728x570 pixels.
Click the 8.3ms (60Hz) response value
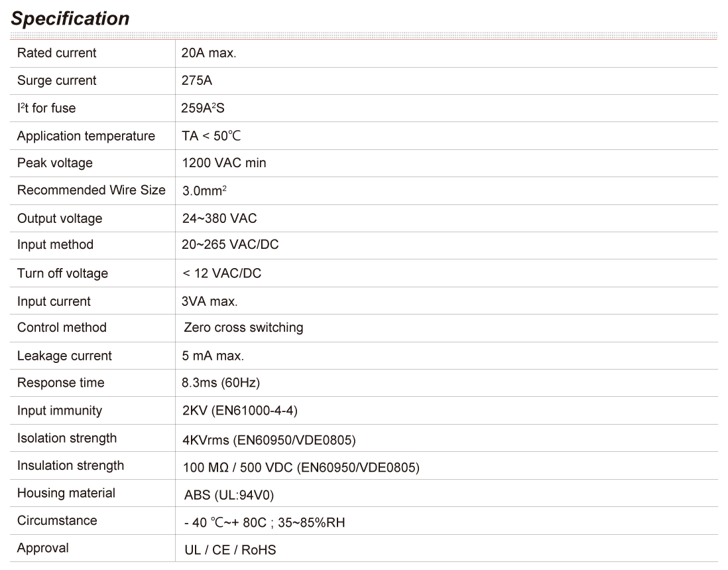221,383
